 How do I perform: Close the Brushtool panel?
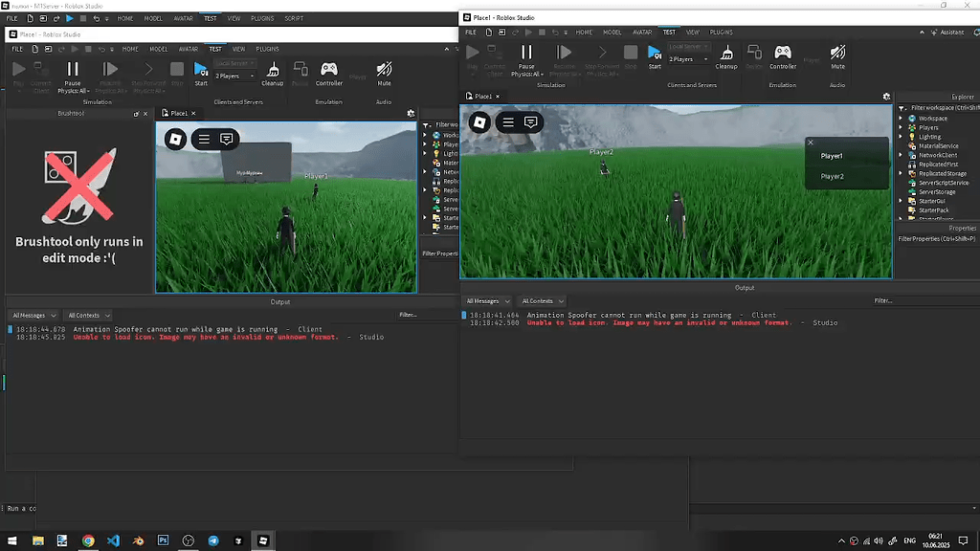click(x=145, y=114)
